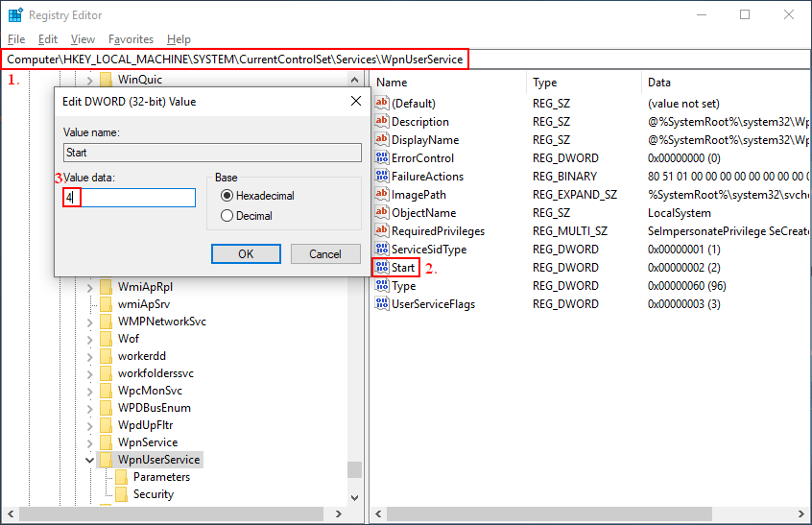
Task: Expand the WpcMonSvc key
Action: [89, 391]
